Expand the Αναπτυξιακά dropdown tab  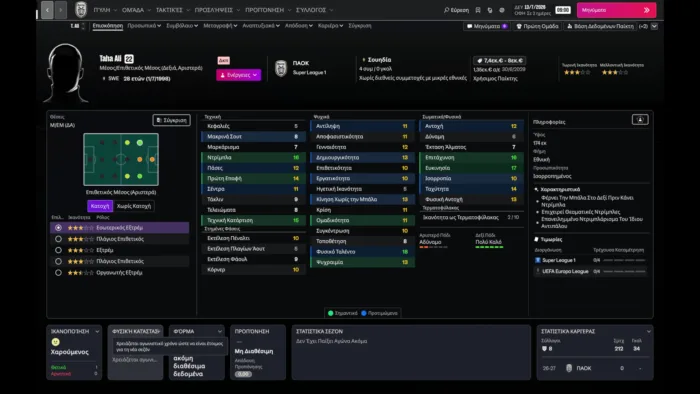pyautogui.click(x=261, y=26)
